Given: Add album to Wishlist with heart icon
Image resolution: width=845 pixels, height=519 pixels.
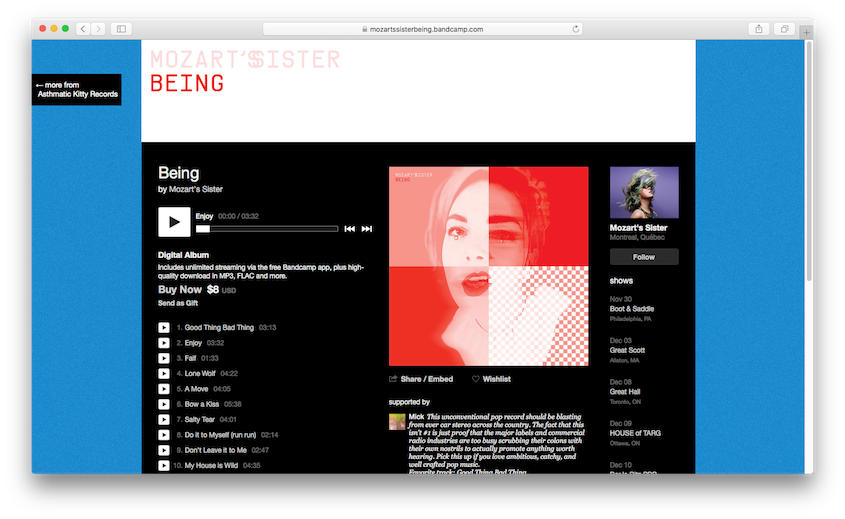Looking at the screenshot, I should pos(491,379).
